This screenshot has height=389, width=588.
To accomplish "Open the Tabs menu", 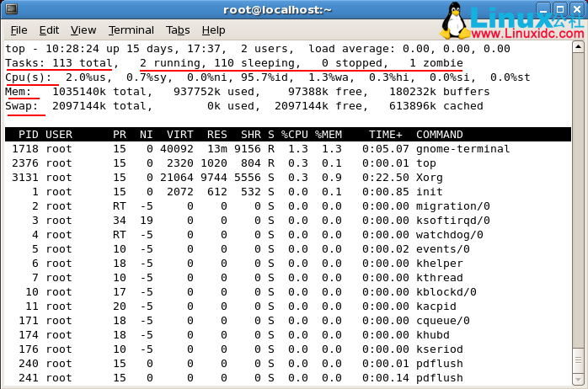I will [178, 30].
